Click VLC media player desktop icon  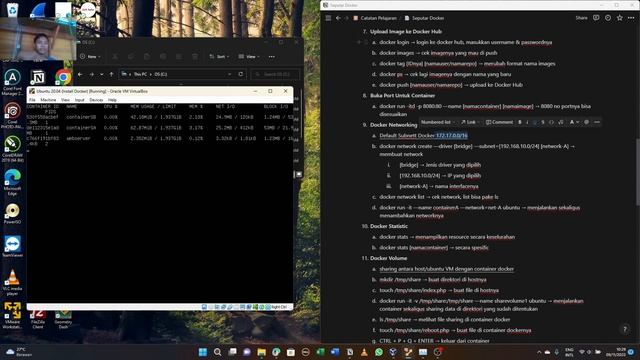12,282
